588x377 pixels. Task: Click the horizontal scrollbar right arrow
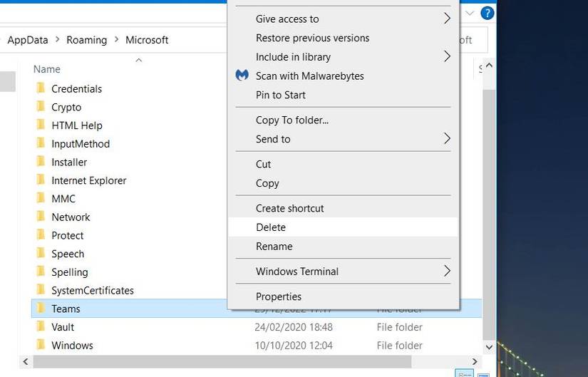(475, 361)
